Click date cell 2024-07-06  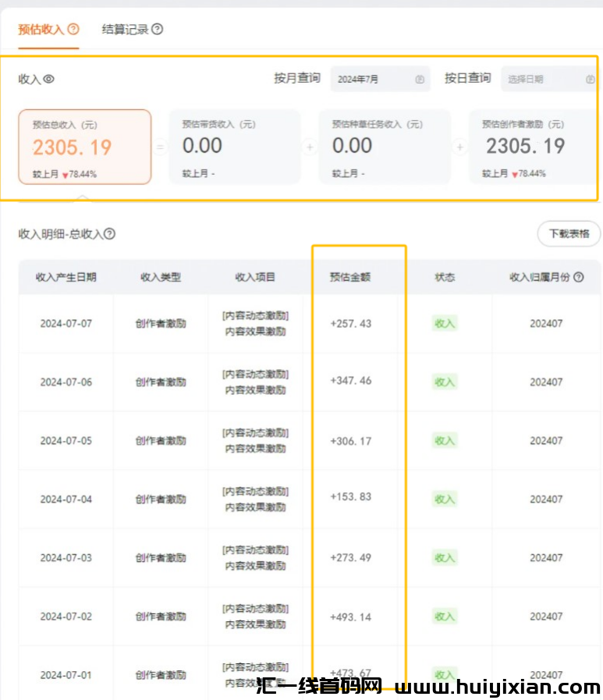(x=66, y=382)
